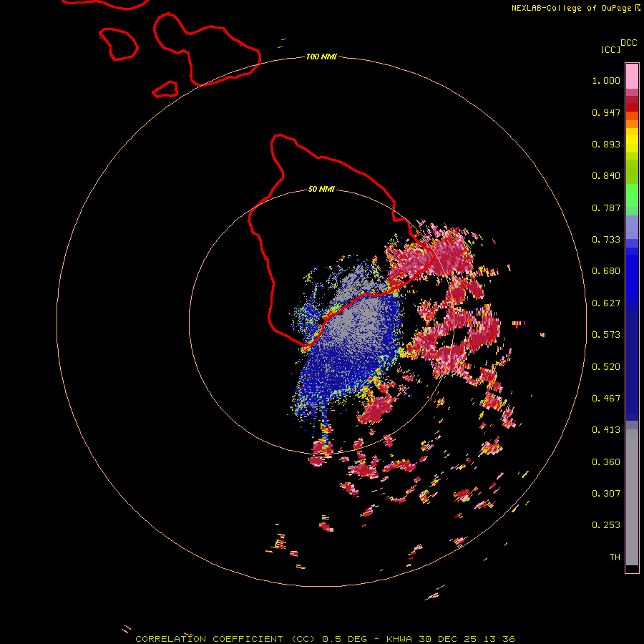Select the TH threshold label

[x=615, y=557]
